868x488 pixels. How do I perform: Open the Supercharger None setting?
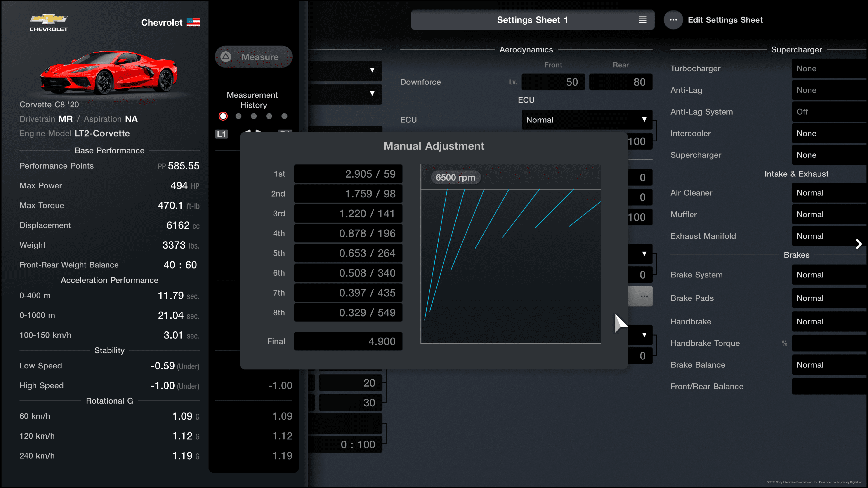click(830, 155)
